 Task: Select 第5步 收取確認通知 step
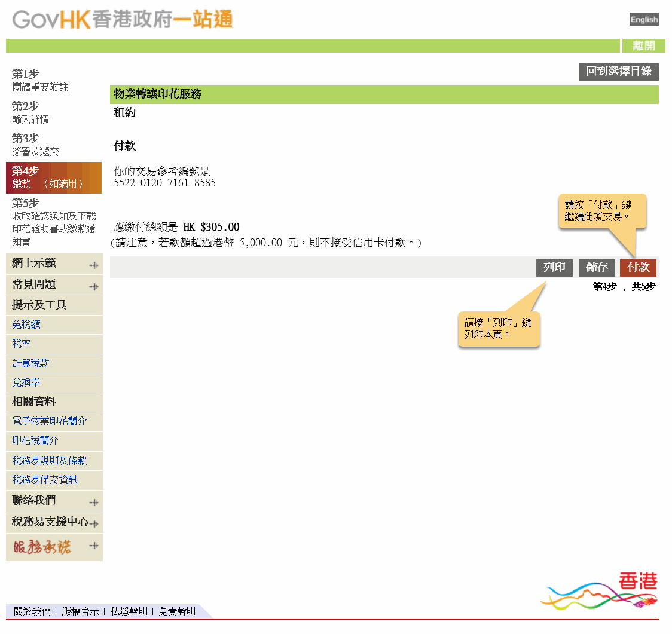(54, 222)
